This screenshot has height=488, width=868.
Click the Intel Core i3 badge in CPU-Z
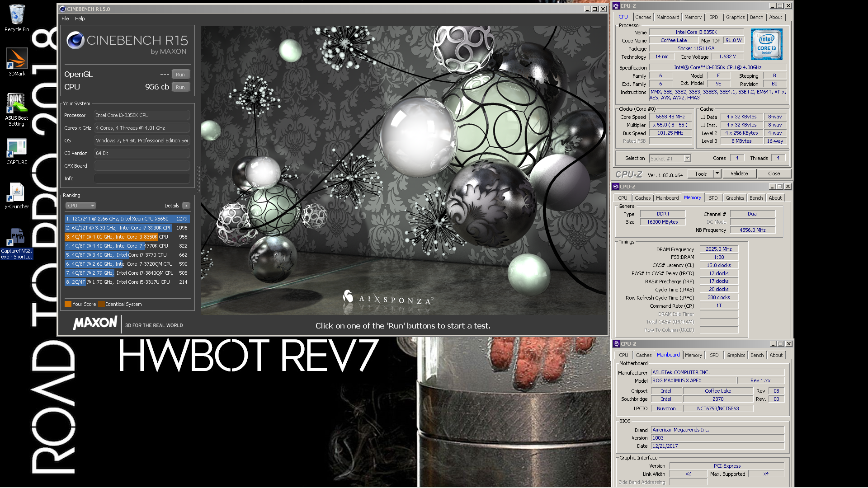click(766, 44)
